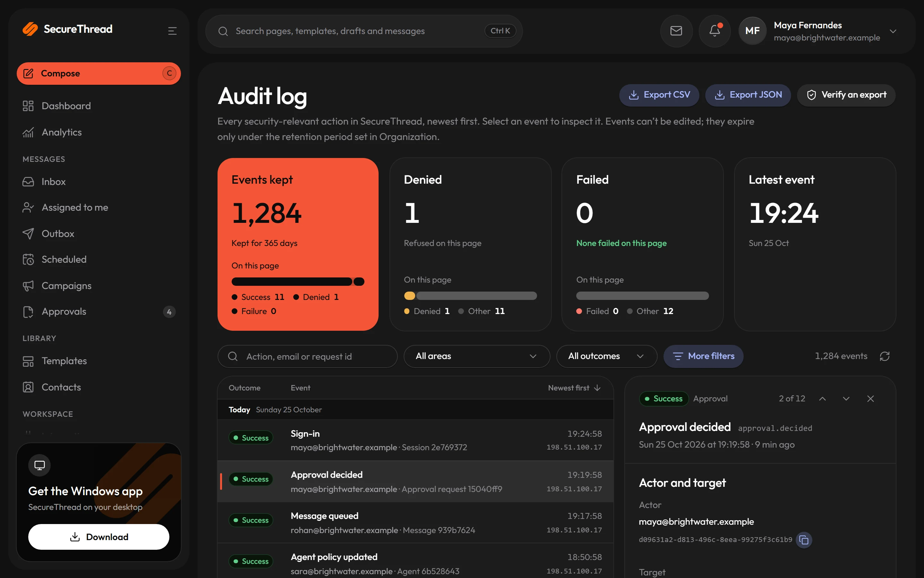Open Campaigns page
This screenshot has height=578, width=924.
[98, 285]
